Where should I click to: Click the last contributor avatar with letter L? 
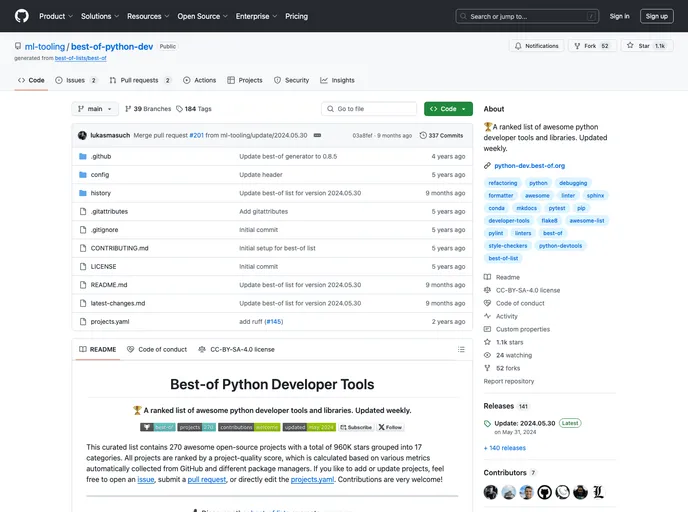tap(598, 492)
